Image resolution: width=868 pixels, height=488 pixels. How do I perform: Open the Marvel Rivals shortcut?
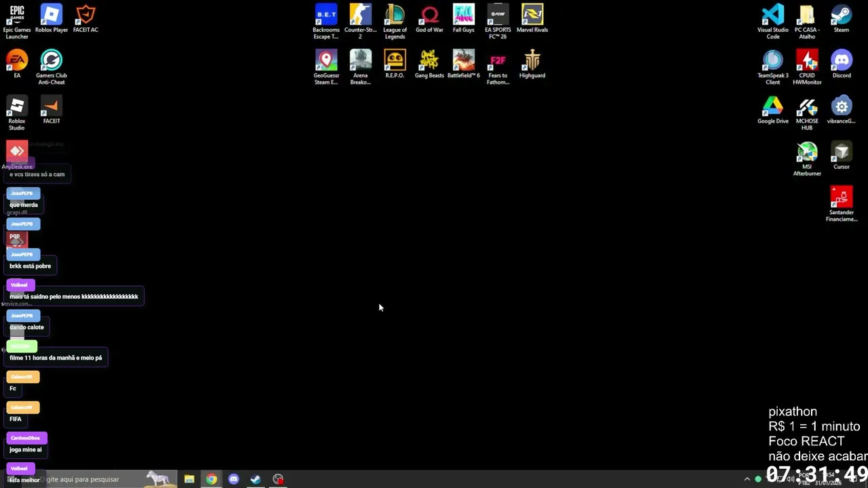(x=532, y=18)
